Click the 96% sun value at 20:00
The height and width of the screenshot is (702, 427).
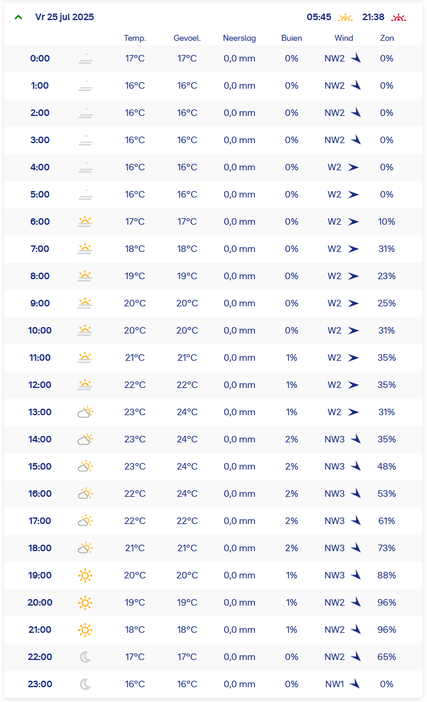(387, 603)
